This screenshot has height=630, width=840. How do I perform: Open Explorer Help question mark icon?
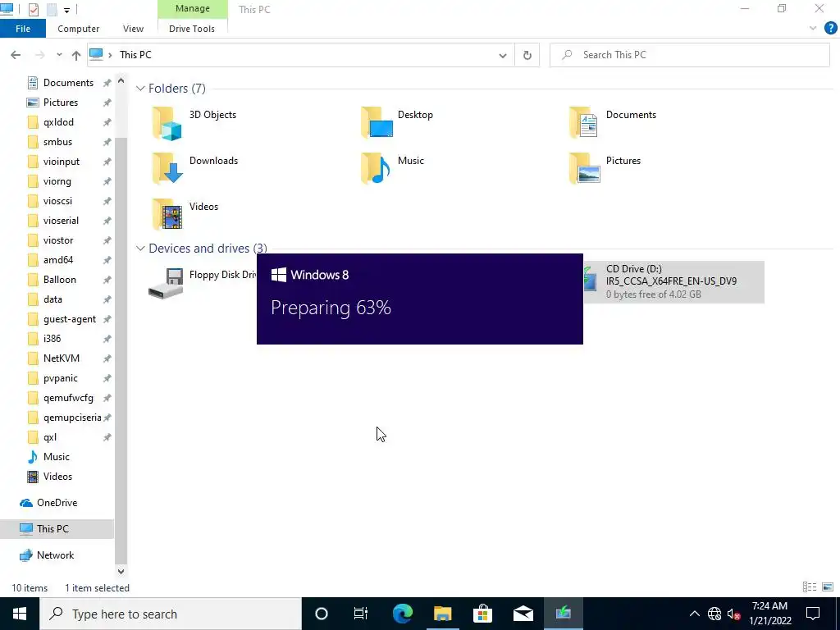(x=830, y=29)
